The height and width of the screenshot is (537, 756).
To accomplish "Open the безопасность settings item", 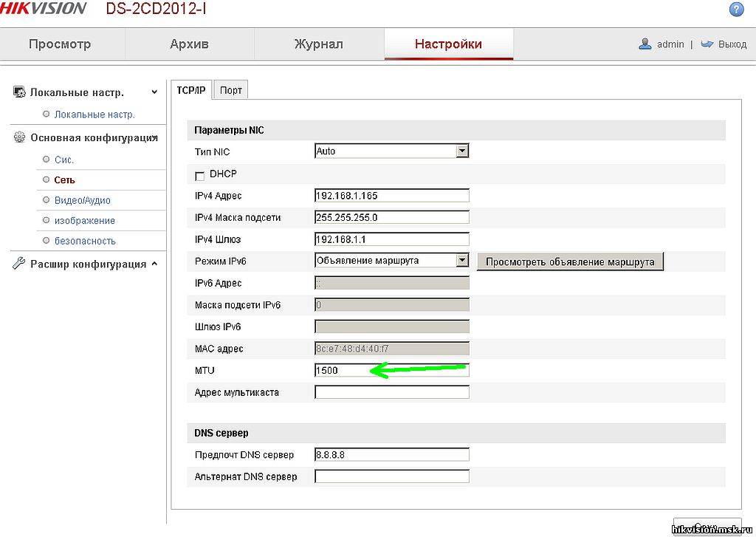I will pyautogui.click(x=85, y=241).
